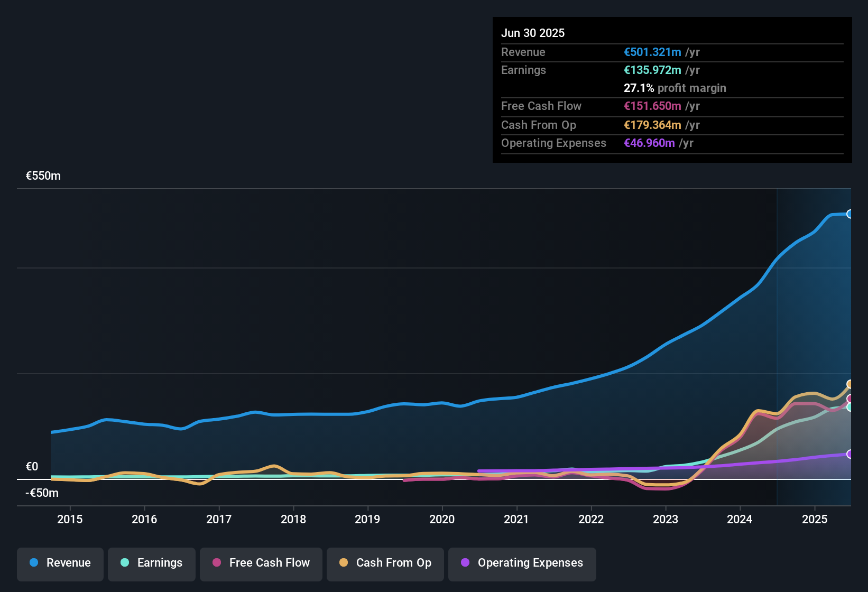
Task: Select the orange Cash From Op endpoint marker
Action: tap(849, 384)
